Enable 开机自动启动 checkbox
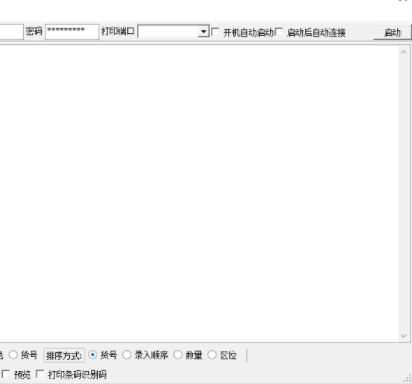Viewport: 412px width, 384px height. pos(215,32)
